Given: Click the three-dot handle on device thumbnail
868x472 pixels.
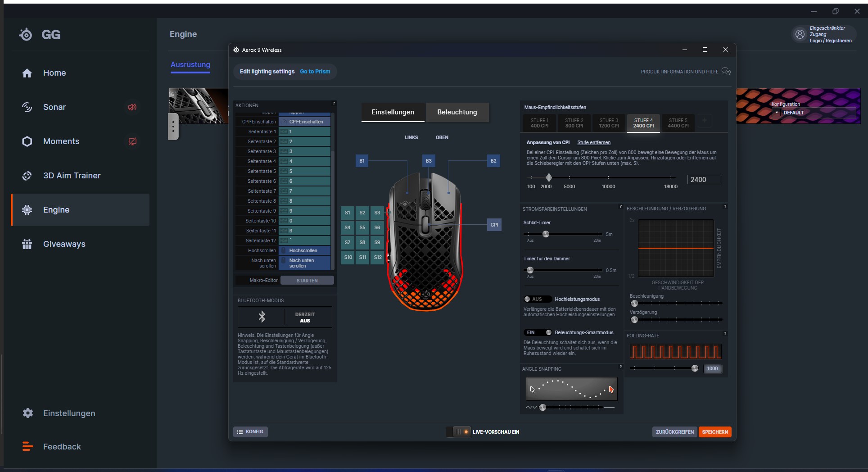Looking at the screenshot, I should 173,127.
